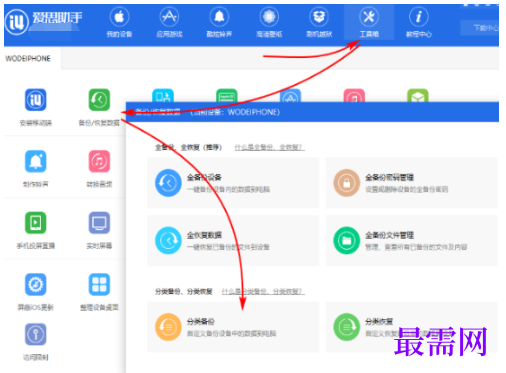Screen dimensions: 506x373
Task: Open 实时屏幕 real-time screen tool
Action: [99, 230]
